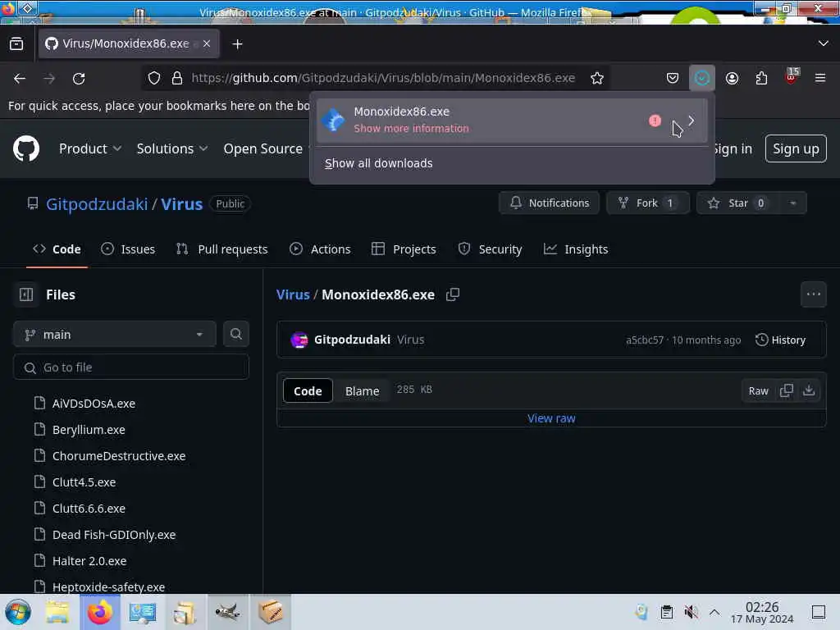Click the GitHub octocat logo

pyautogui.click(x=26, y=148)
